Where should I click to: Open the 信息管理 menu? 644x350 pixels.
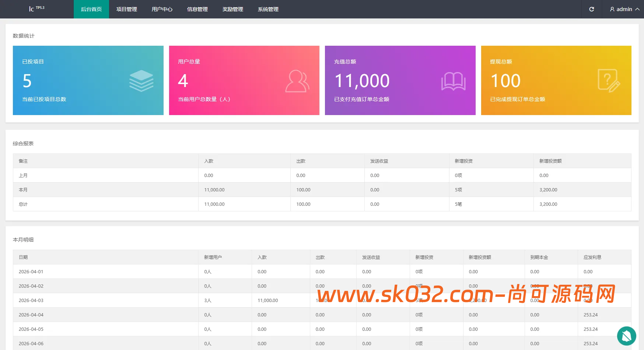tap(197, 9)
